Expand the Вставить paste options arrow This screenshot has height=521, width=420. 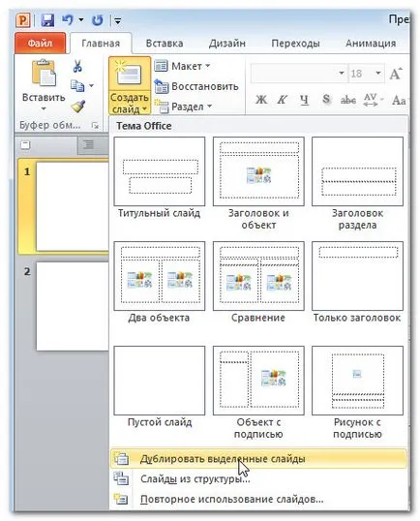click(x=44, y=108)
